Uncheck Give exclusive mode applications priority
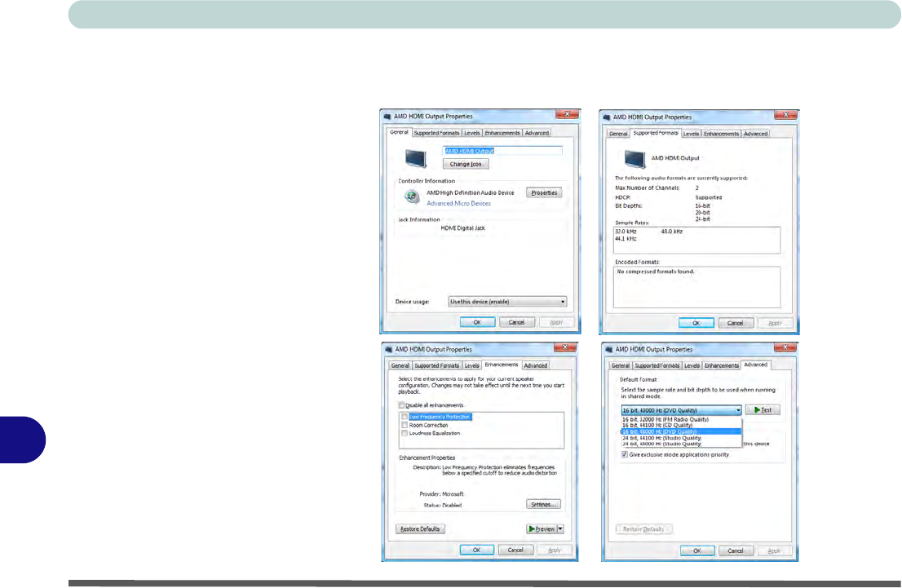The image size is (902, 588). click(625, 454)
